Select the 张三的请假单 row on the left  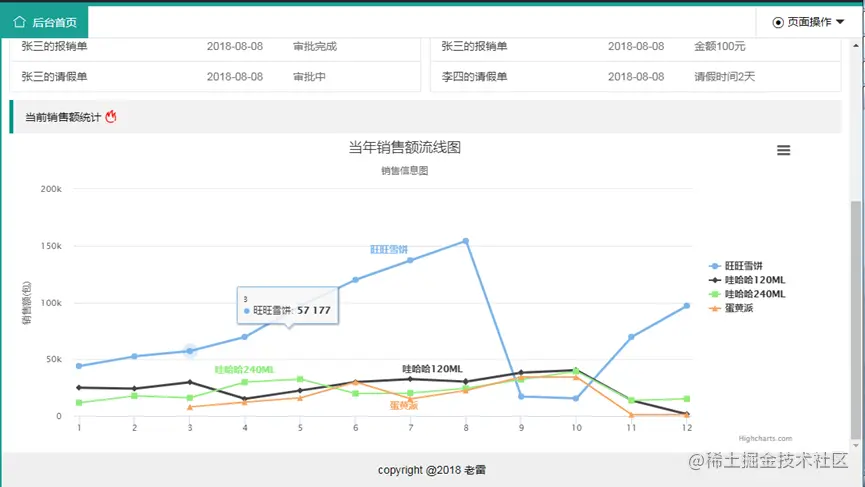click(215, 77)
